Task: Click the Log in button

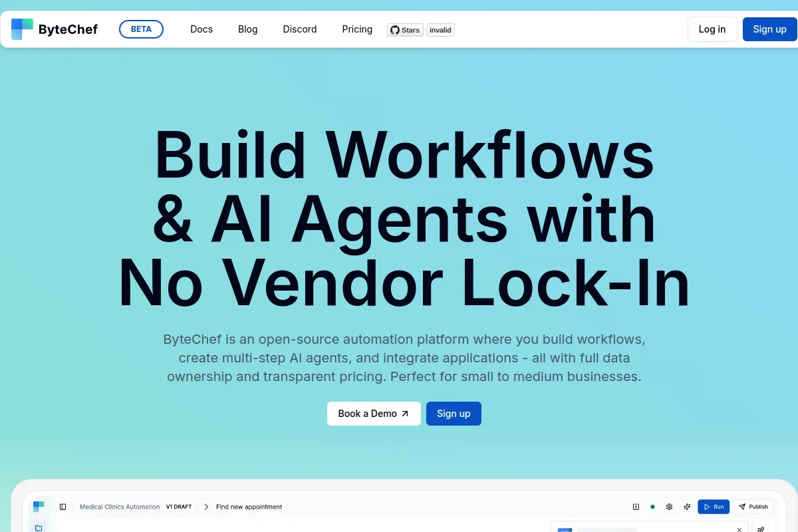Action: pyautogui.click(x=712, y=29)
